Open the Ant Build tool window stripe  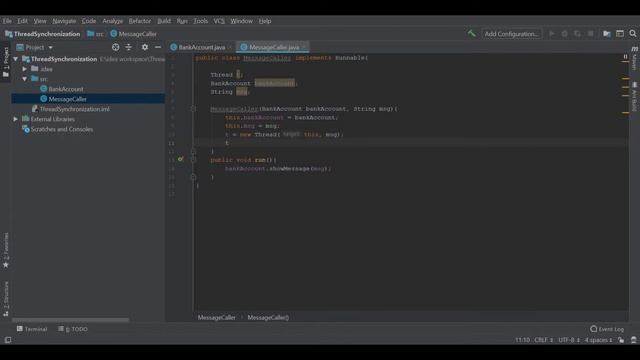coord(634,96)
